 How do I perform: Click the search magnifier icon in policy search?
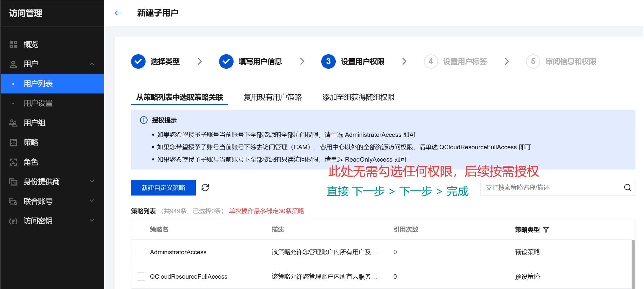(x=627, y=188)
